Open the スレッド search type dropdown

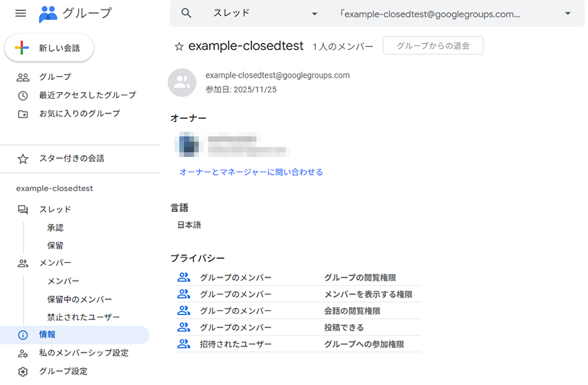point(266,14)
